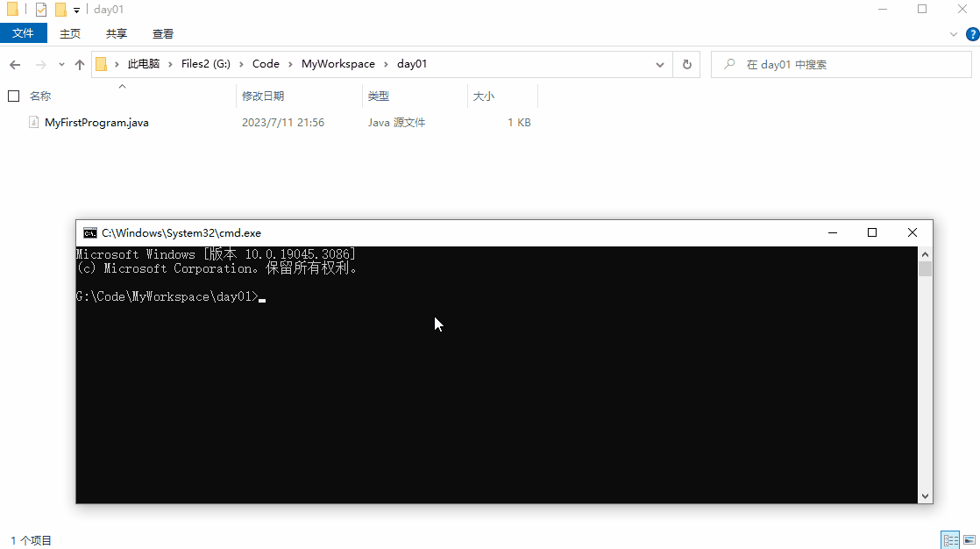
Task: Sort files by 大小 column
Action: 484,96
